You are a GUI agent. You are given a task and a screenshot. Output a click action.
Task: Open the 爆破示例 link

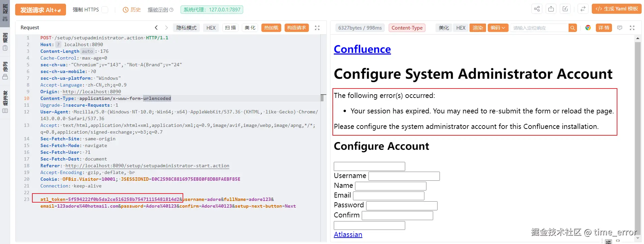point(160,10)
